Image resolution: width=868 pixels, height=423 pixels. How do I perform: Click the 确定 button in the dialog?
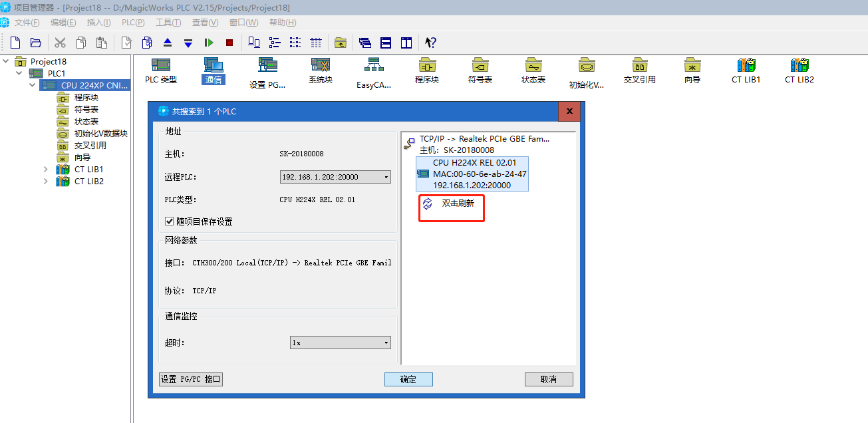(x=408, y=379)
